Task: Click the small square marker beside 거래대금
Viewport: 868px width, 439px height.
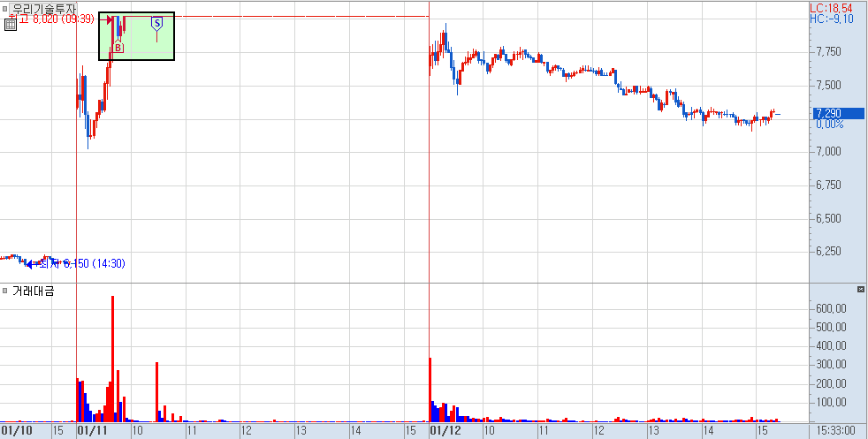Action: click(x=5, y=291)
